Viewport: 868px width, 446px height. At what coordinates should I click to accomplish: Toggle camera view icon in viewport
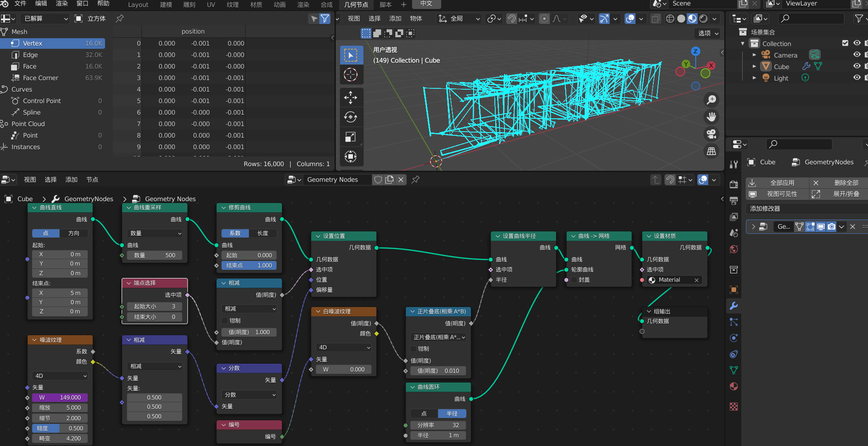tap(711, 134)
